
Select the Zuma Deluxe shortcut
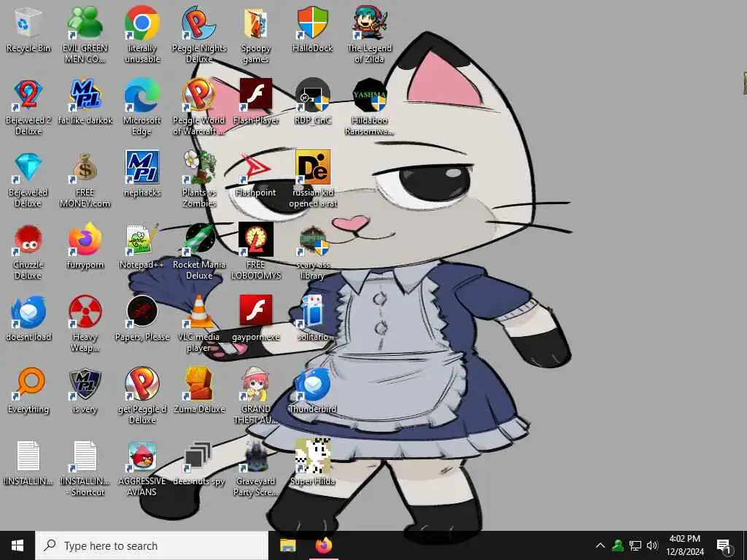[x=199, y=384]
